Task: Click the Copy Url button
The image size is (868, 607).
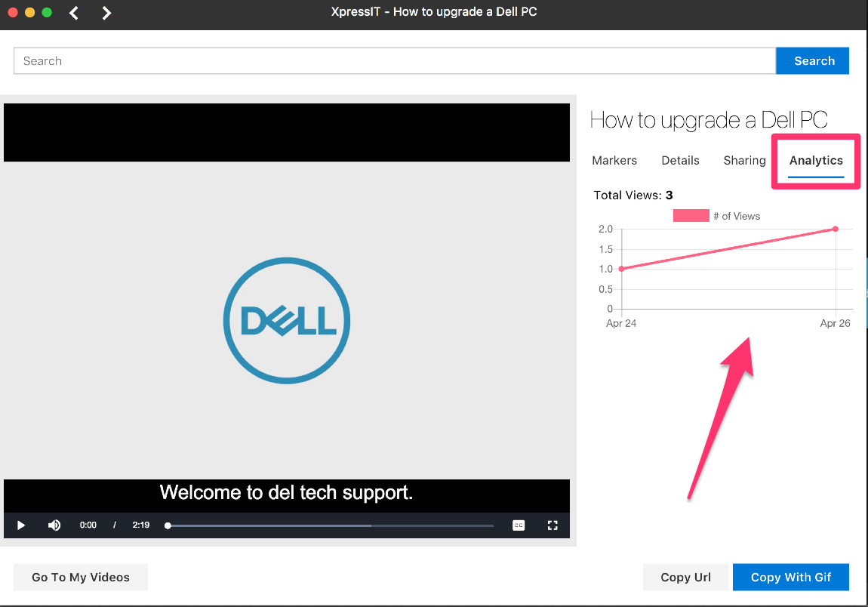Action: tap(686, 577)
